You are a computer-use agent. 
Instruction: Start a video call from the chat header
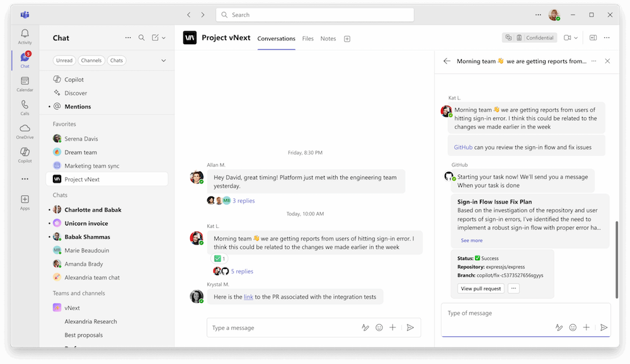568,37
